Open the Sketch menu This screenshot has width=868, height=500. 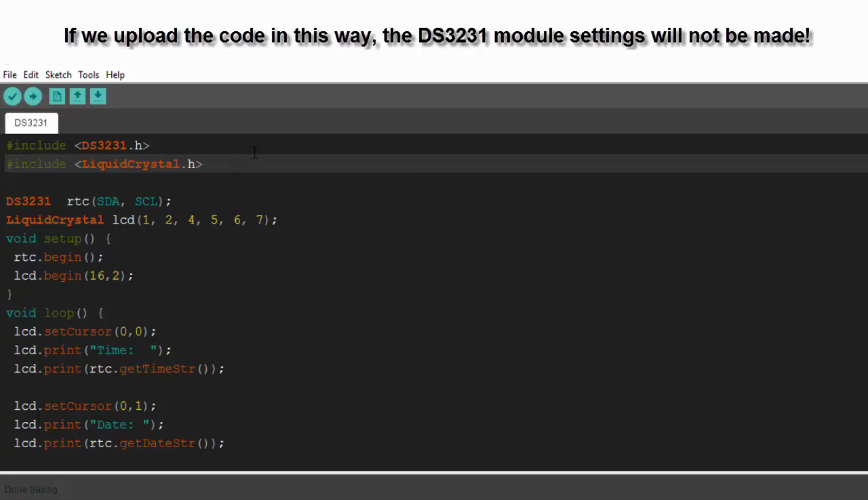coord(58,75)
